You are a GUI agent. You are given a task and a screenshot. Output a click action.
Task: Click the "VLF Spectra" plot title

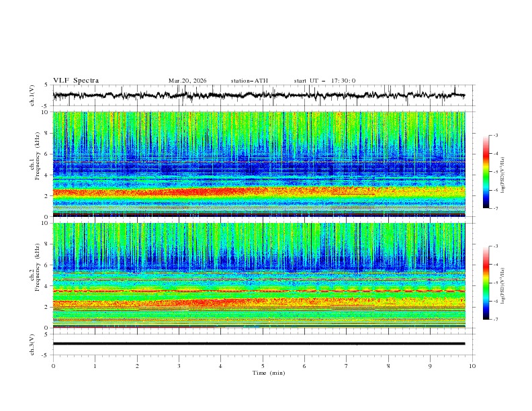click(x=76, y=81)
